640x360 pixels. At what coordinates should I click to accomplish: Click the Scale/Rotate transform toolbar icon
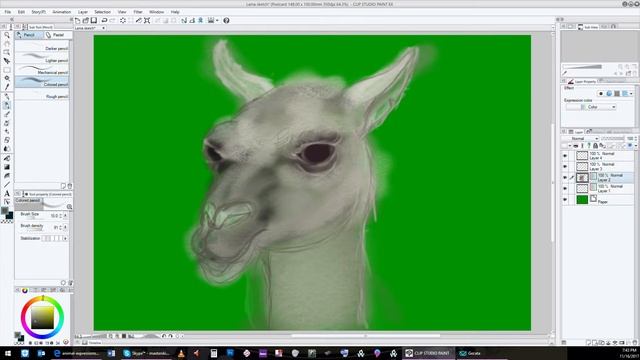tap(147, 20)
